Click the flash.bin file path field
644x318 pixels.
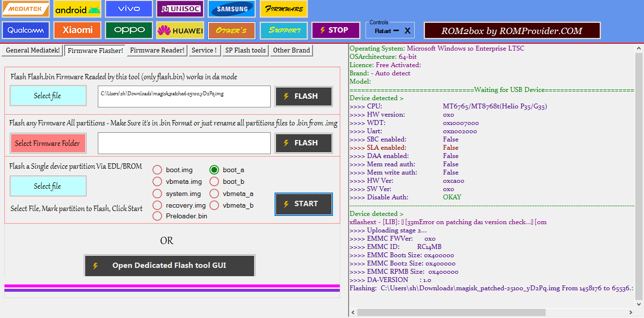click(x=184, y=96)
